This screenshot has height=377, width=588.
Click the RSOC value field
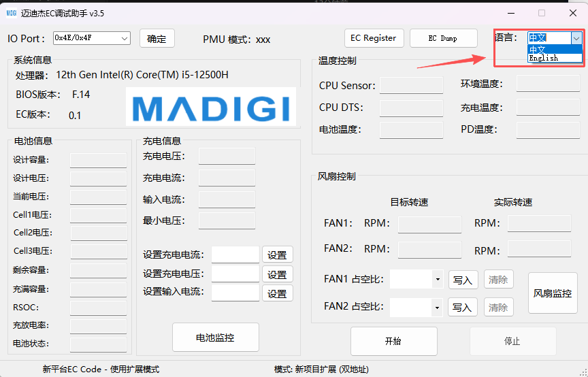pyautogui.click(x=98, y=308)
